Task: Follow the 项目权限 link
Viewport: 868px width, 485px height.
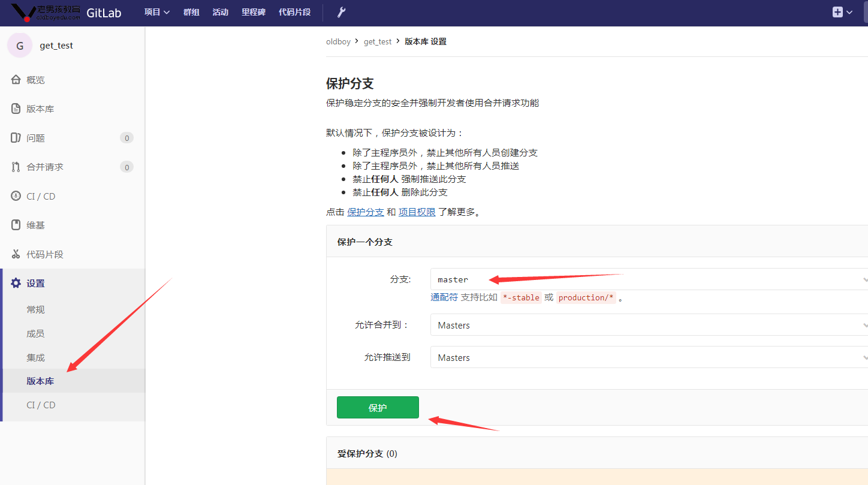Action: 417,212
